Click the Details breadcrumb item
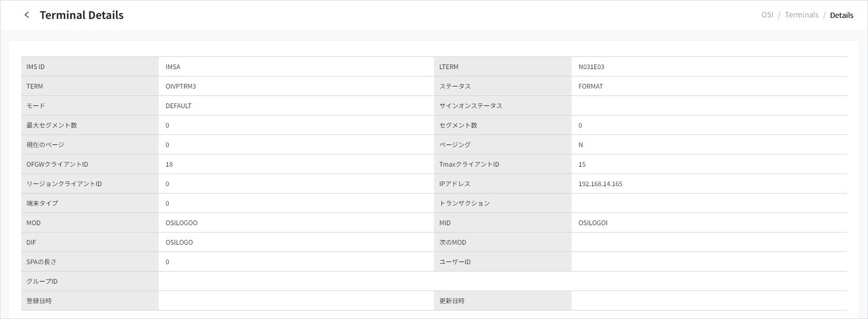Viewport: 868px width, 319px height. tap(841, 15)
